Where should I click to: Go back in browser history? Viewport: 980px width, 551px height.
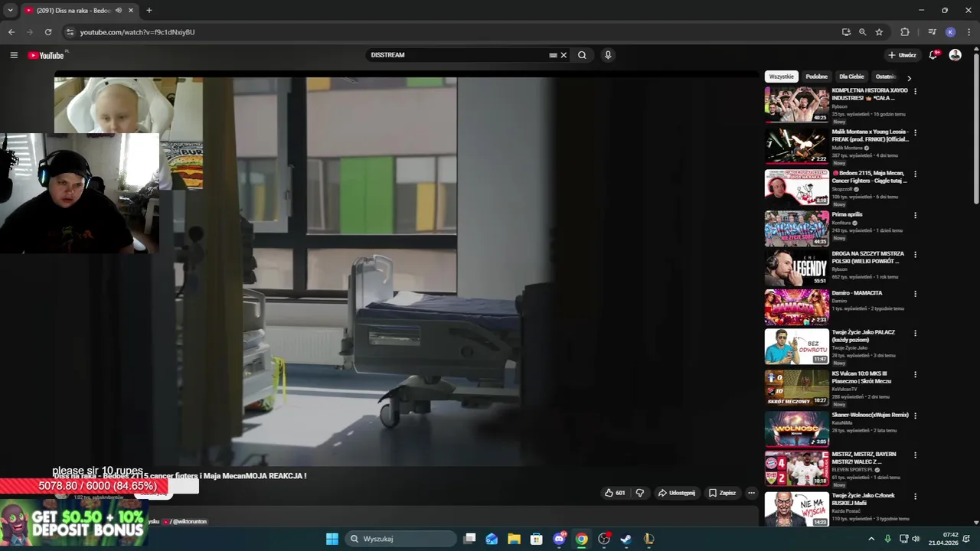pos(11,32)
